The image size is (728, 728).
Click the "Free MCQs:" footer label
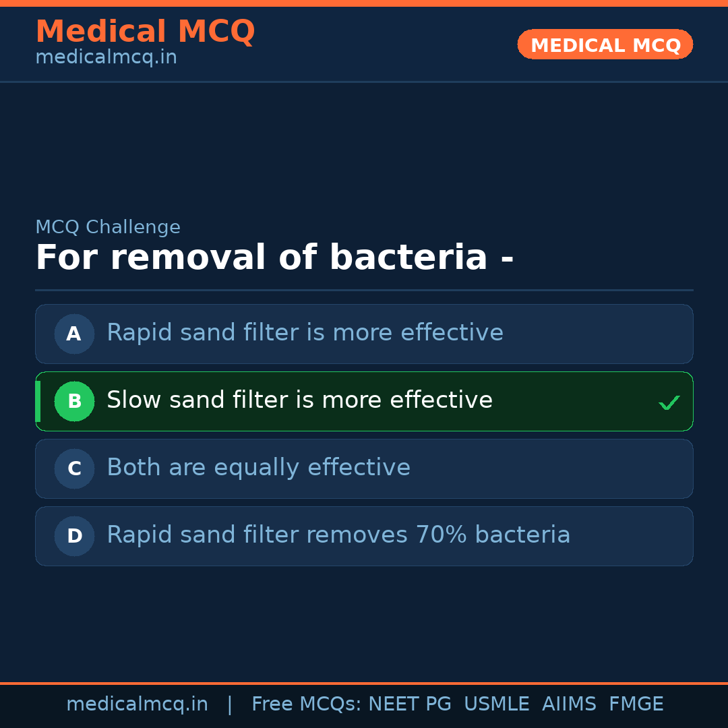pyautogui.click(x=307, y=704)
